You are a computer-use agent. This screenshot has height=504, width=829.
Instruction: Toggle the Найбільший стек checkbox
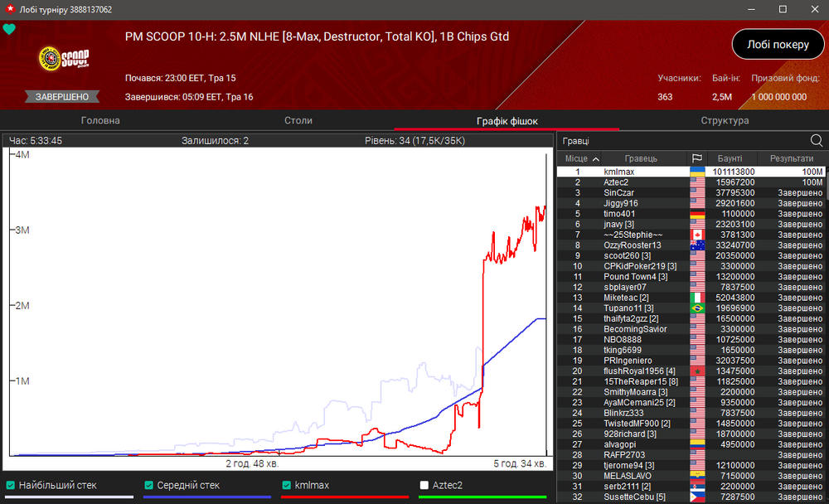click(x=10, y=485)
